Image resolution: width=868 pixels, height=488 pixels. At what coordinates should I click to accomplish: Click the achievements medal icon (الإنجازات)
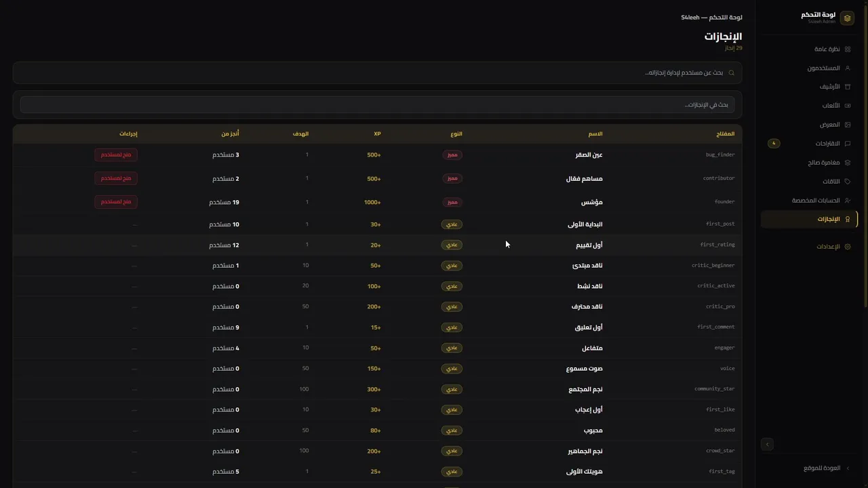tap(848, 219)
